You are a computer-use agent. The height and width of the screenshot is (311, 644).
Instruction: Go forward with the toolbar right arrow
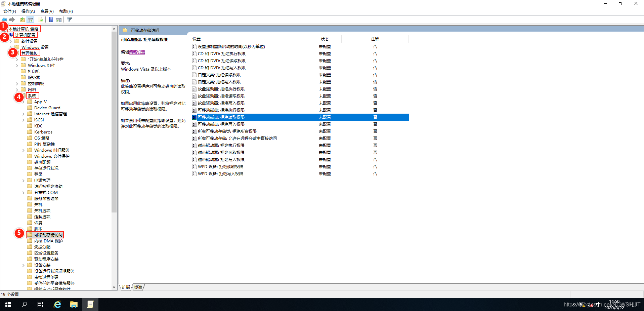(x=12, y=20)
